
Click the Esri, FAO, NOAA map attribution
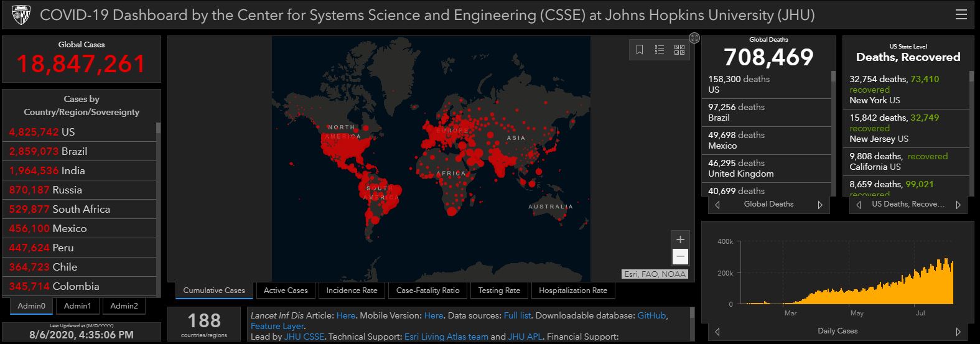click(655, 274)
